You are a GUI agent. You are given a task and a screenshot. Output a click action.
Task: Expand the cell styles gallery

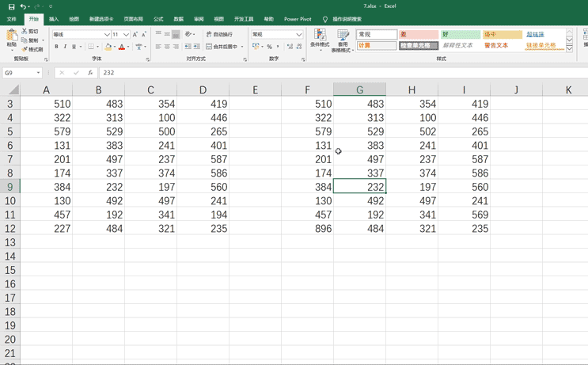(x=569, y=48)
